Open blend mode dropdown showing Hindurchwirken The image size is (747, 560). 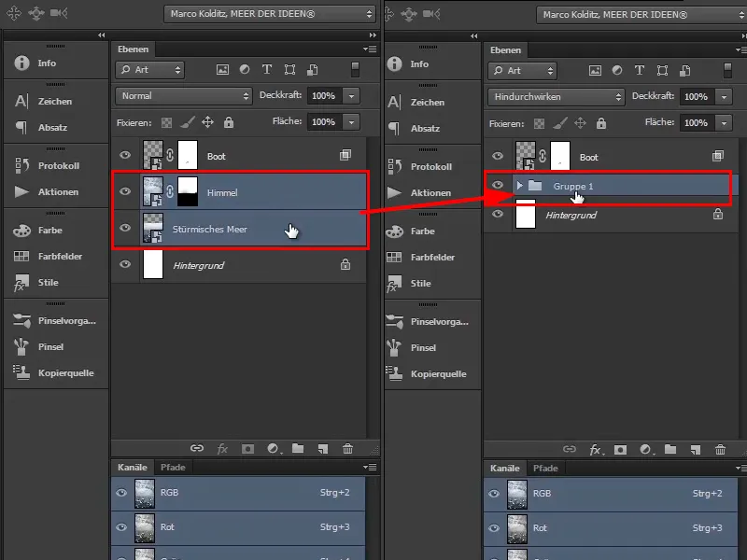[x=557, y=97]
